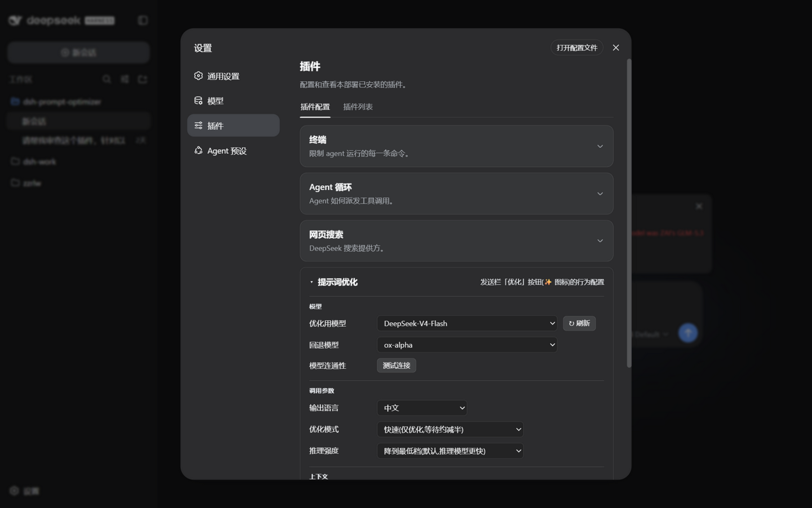The height and width of the screenshot is (508, 812).
Task: Click the 新会话 new chat button in main window
Action: point(78,52)
